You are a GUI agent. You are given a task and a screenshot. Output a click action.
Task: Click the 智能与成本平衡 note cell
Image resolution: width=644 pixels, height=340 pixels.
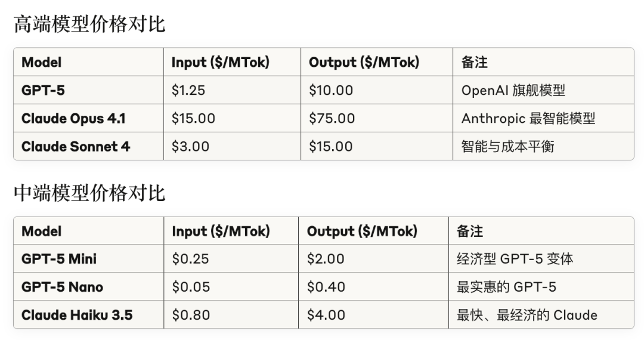tap(507, 146)
